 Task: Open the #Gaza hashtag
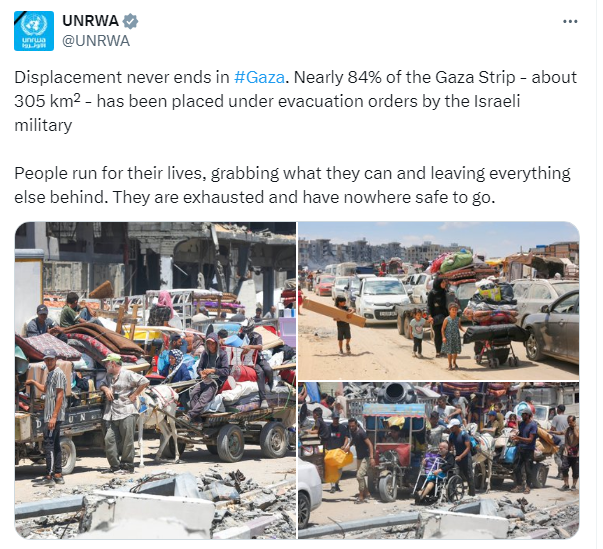(259, 77)
